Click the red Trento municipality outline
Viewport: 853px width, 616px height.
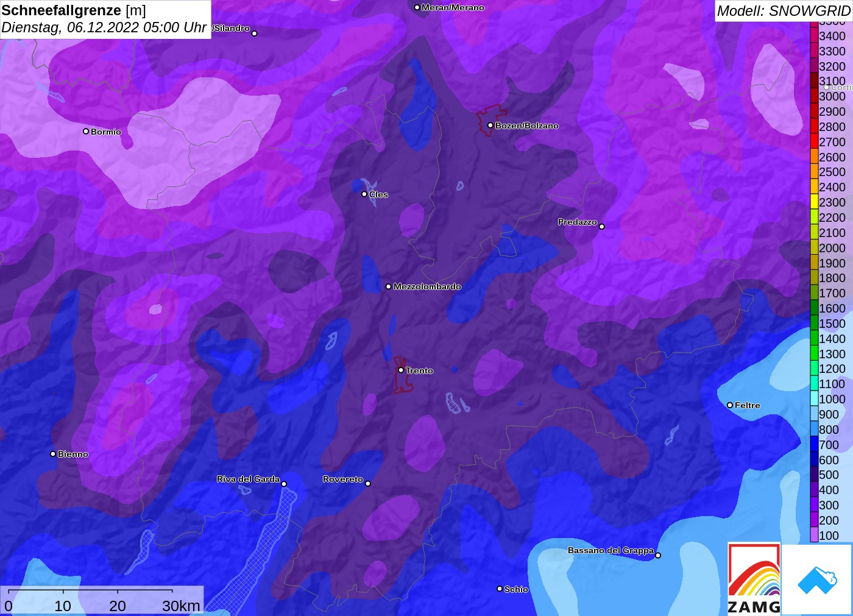402,375
